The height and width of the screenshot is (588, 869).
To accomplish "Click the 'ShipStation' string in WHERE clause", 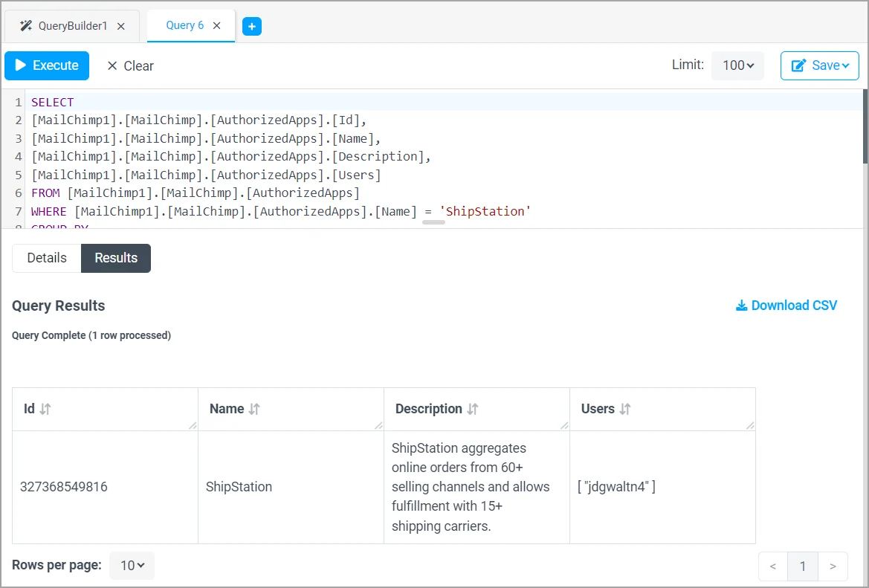I will (485, 211).
